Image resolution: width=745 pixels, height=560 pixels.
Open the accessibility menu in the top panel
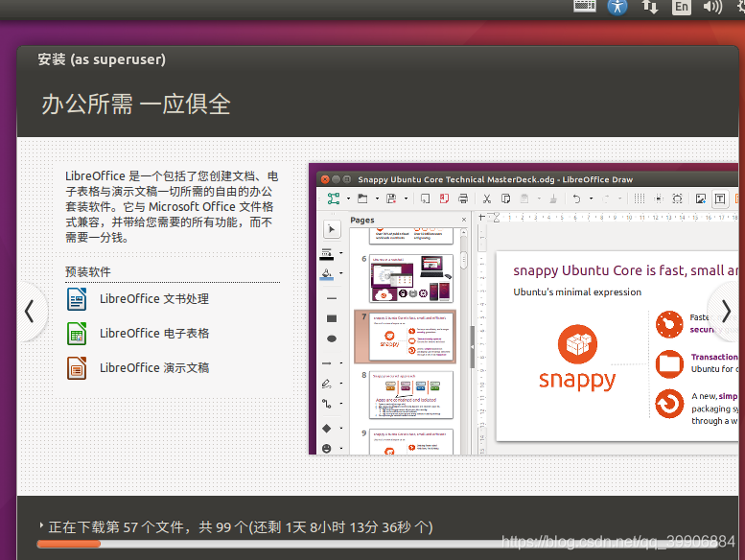(617, 7)
